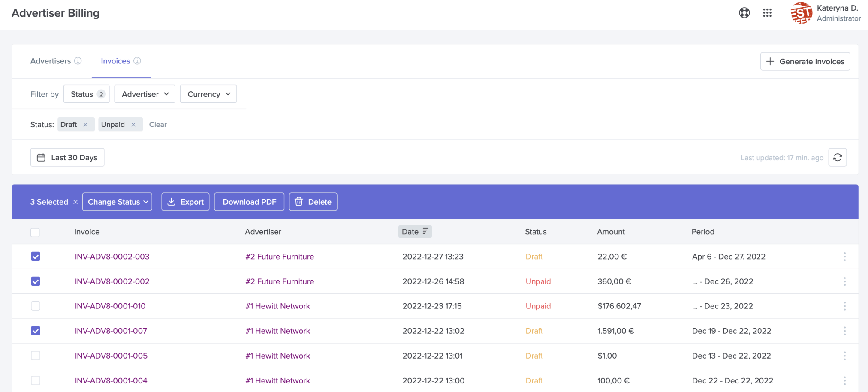
Task: Uncheck invoice INV-ADV8-0001-007
Action: coord(36,331)
